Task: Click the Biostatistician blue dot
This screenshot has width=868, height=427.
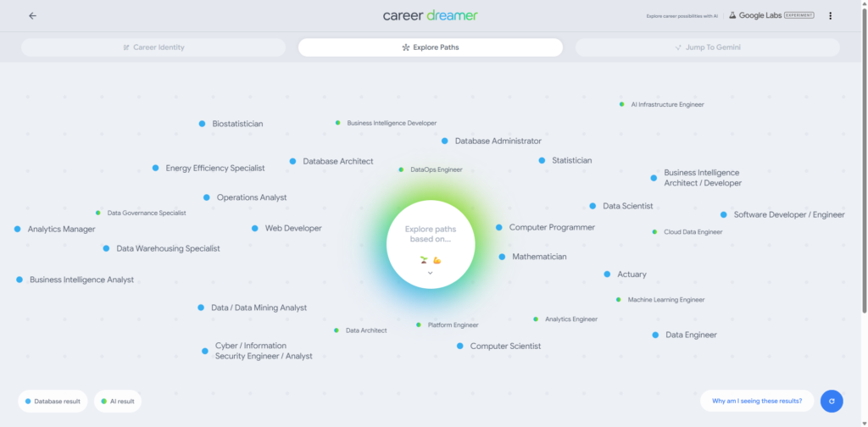Action: (x=202, y=124)
